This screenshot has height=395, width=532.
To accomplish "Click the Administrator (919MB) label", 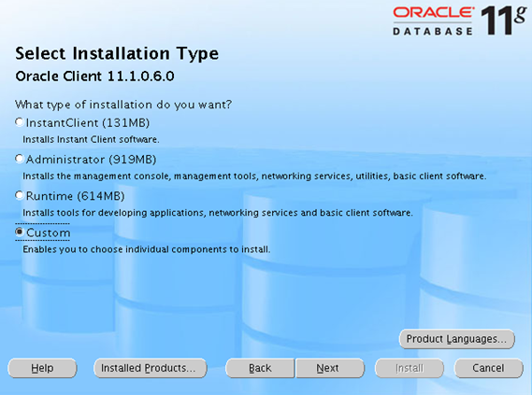I will (x=91, y=160).
